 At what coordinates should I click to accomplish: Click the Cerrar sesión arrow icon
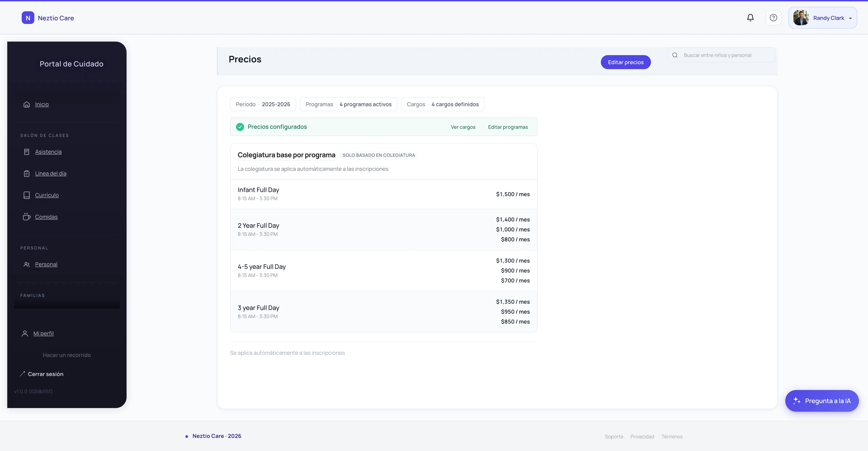click(22, 374)
